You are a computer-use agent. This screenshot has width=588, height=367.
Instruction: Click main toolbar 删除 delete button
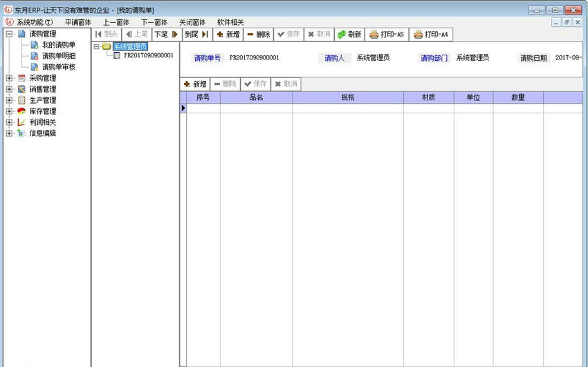(259, 35)
